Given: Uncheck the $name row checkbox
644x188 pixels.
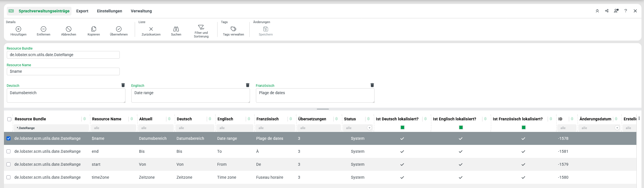Looking at the screenshot, I should [x=8, y=138].
